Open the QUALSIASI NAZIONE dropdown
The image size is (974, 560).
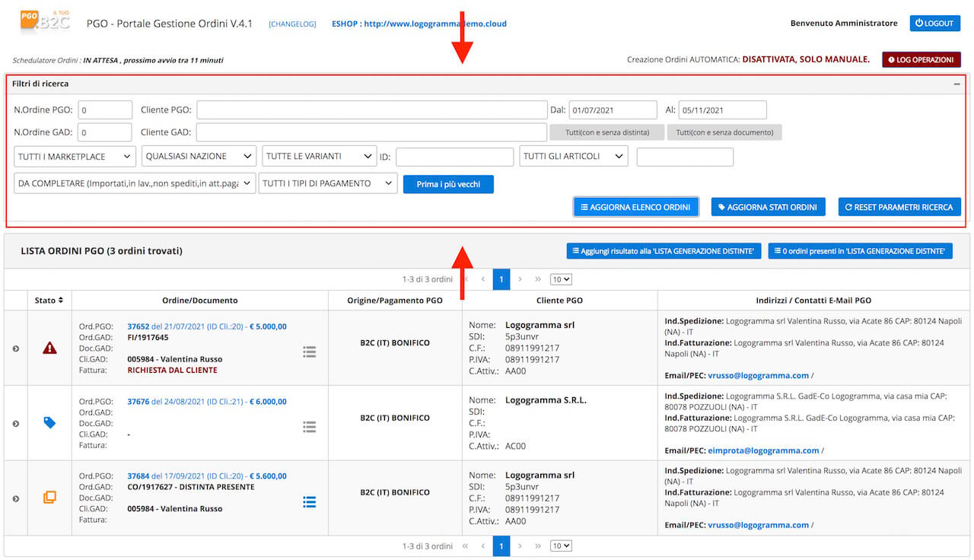point(199,156)
